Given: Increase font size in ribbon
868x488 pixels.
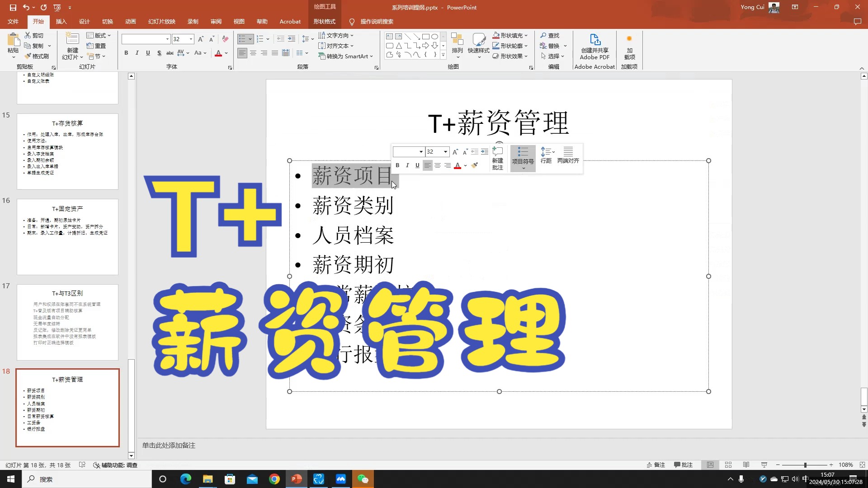Looking at the screenshot, I should pos(201,39).
